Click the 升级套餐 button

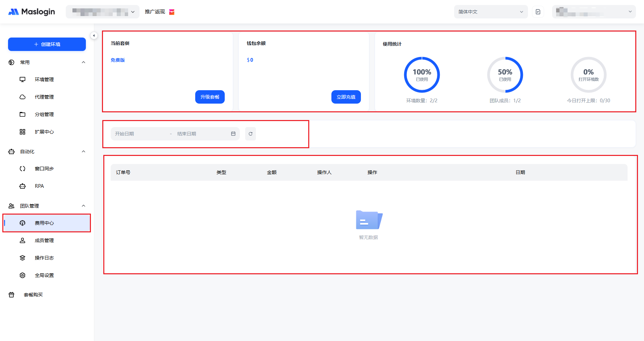[210, 97]
